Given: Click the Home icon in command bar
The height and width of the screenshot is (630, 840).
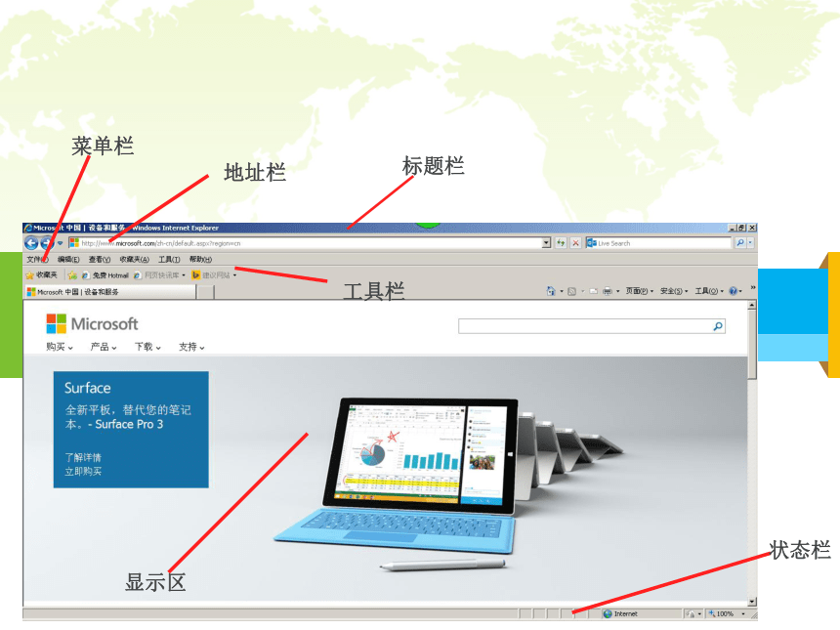Looking at the screenshot, I should click(x=551, y=291).
